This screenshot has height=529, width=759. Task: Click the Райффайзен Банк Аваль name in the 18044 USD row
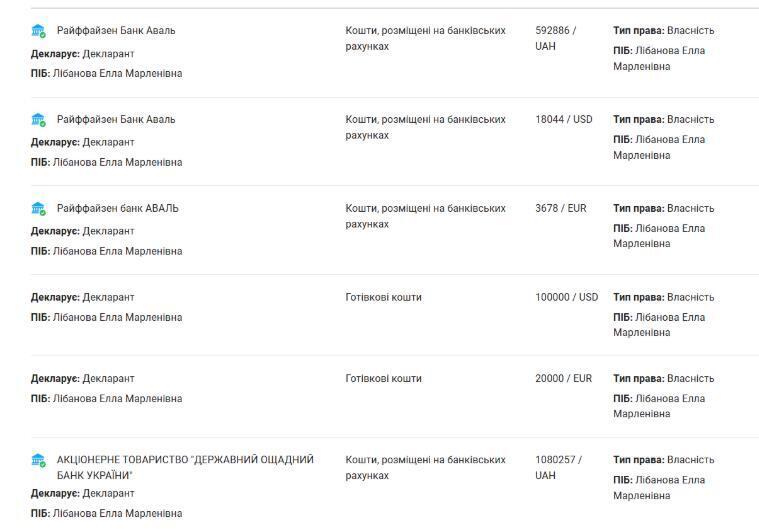tap(116, 120)
